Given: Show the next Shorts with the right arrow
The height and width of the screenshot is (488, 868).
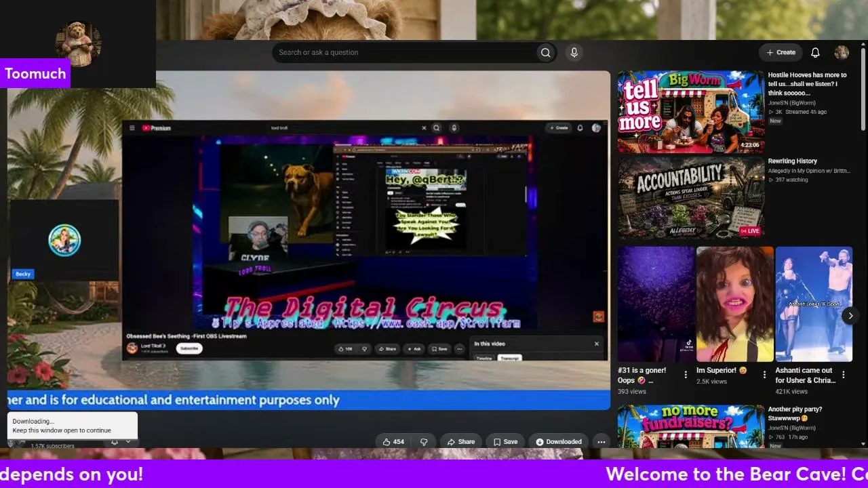Looking at the screenshot, I should tap(850, 316).
